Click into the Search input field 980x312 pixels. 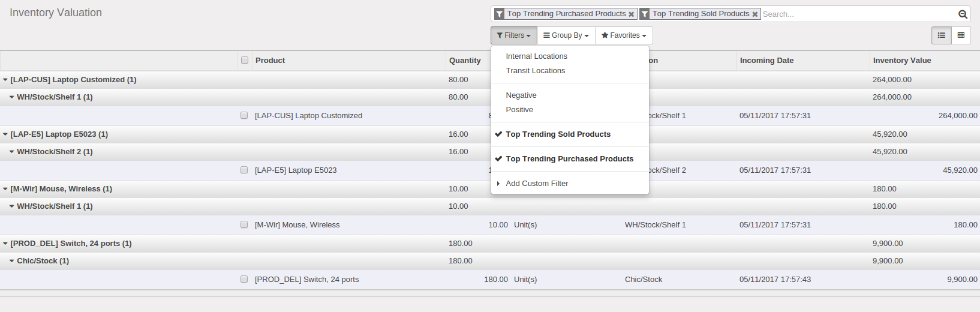858,14
